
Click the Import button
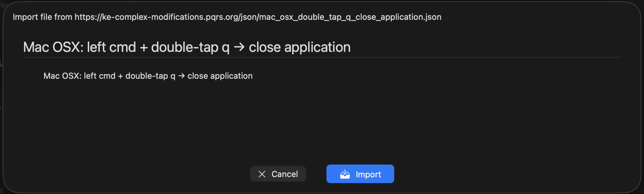360,174
